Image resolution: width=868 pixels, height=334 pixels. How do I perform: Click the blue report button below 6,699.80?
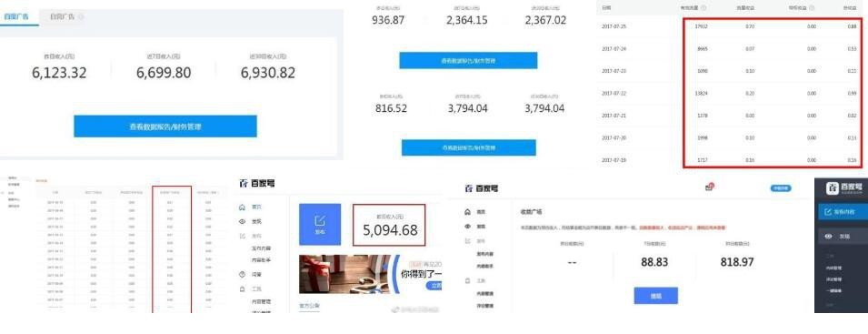click(165, 127)
